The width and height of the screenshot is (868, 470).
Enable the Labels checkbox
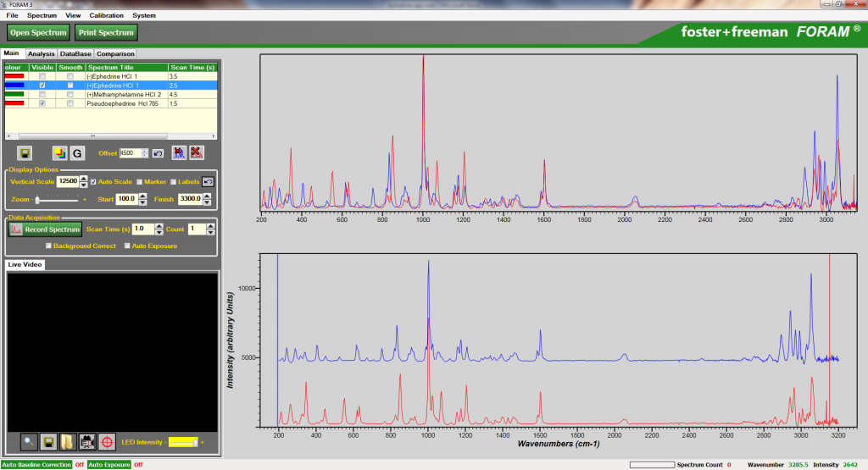tap(173, 181)
